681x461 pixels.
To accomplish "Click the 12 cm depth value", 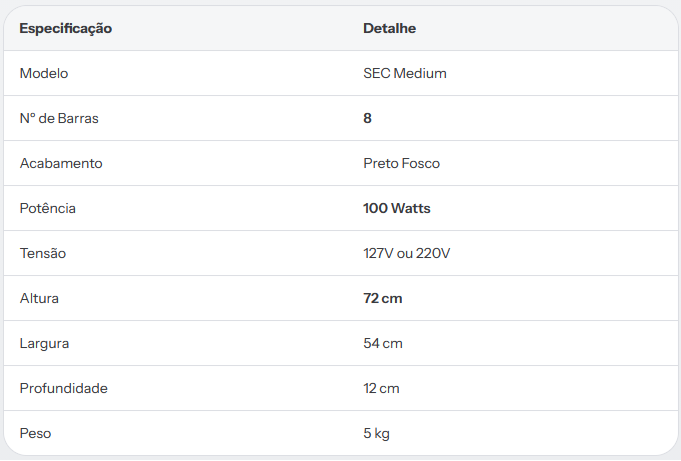I will click(x=381, y=388).
